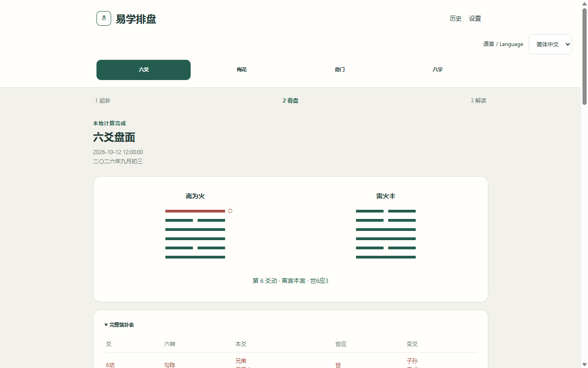Click the 易学排盘 logo icon
Viewport: 588px width, 368px height.
tap(104, 18)
